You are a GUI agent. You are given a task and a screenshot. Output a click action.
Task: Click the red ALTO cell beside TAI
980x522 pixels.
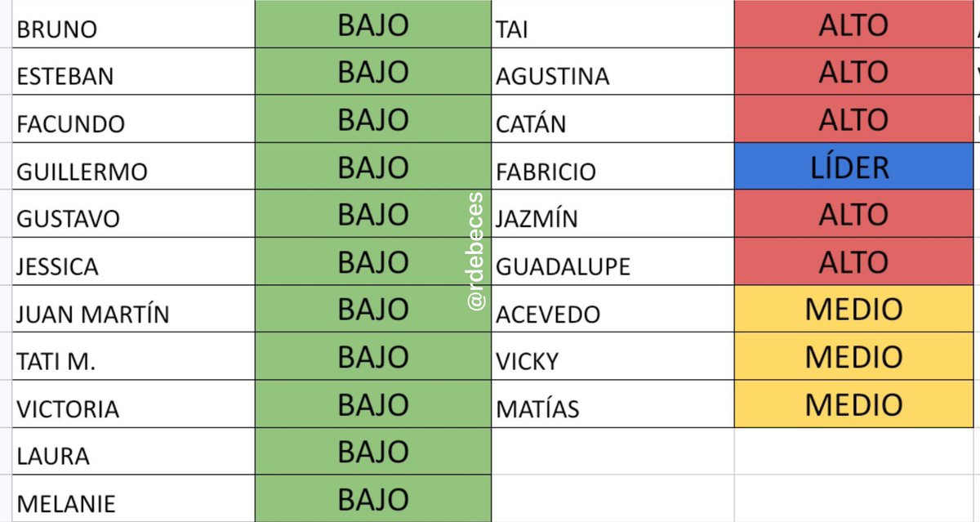(853, 24)
